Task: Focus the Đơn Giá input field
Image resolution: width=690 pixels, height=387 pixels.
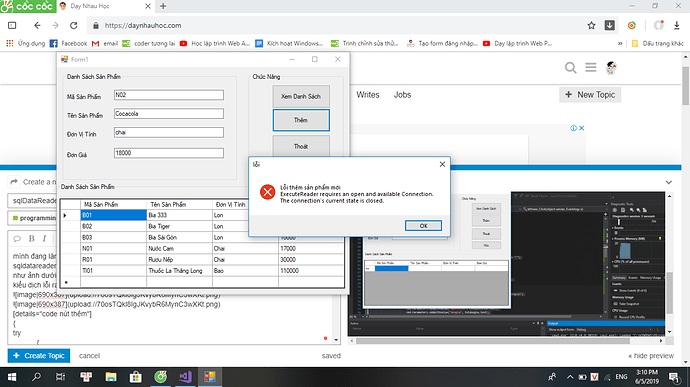Action: click(x=169, y=153)
